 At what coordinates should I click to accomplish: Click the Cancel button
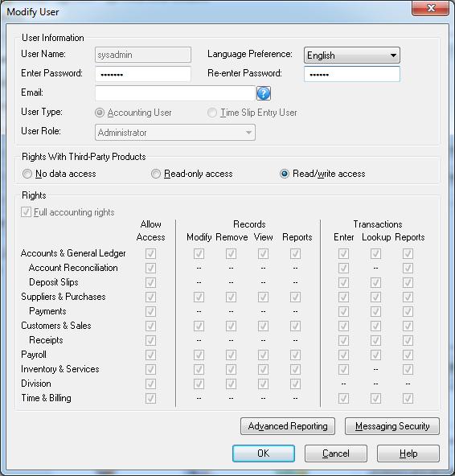tap(336, 453)
